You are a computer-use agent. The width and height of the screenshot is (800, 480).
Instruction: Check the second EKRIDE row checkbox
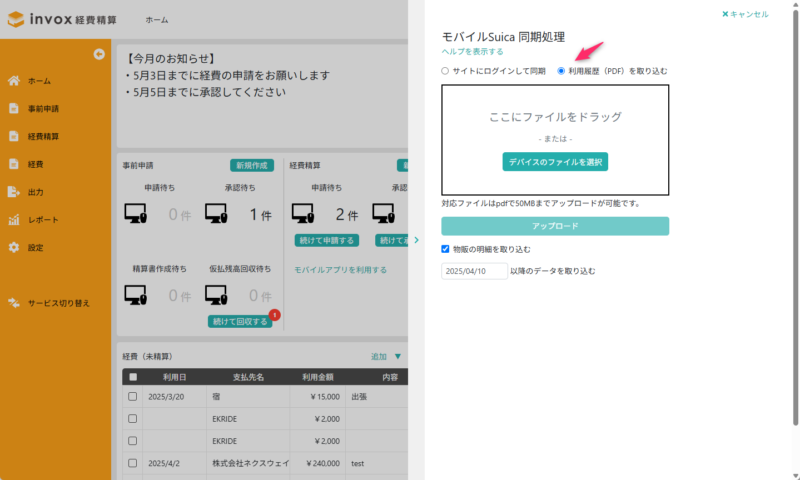point(133,441)
